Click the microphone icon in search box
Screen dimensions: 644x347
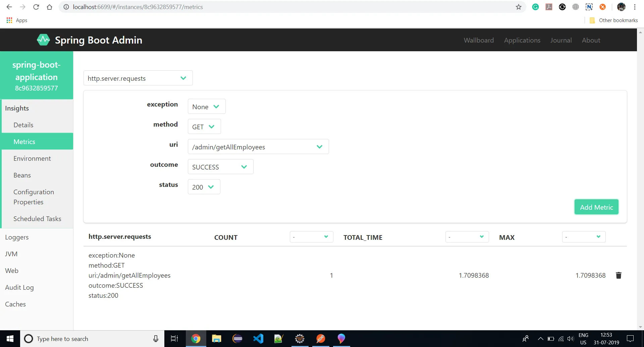click(x=156, y=339)
